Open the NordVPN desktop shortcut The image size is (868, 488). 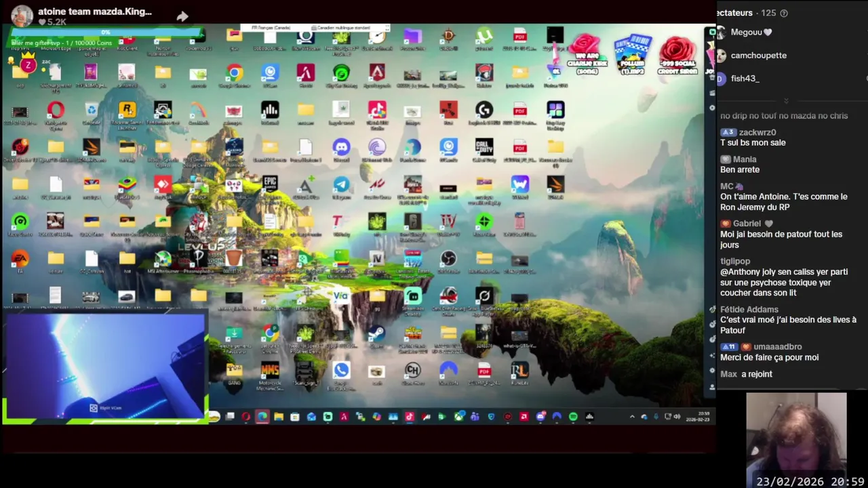click(x=448, y=370)
